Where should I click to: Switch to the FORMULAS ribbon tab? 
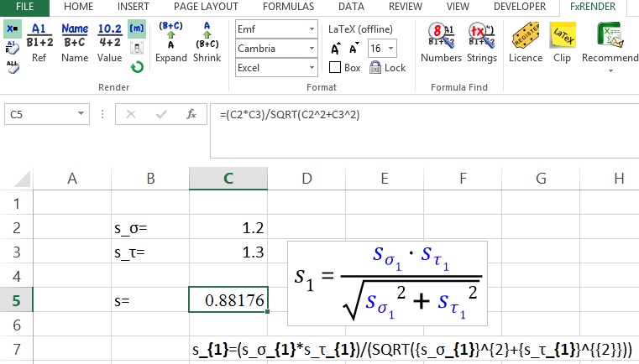coord(288,7)
